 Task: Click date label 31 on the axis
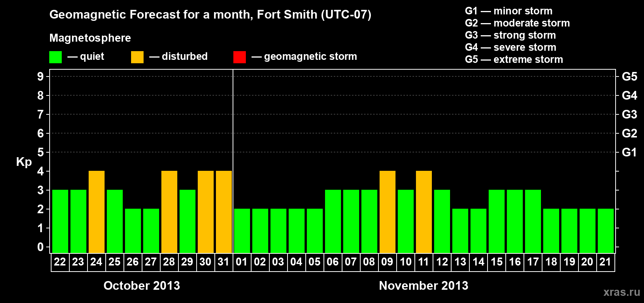tap(224, 262)
